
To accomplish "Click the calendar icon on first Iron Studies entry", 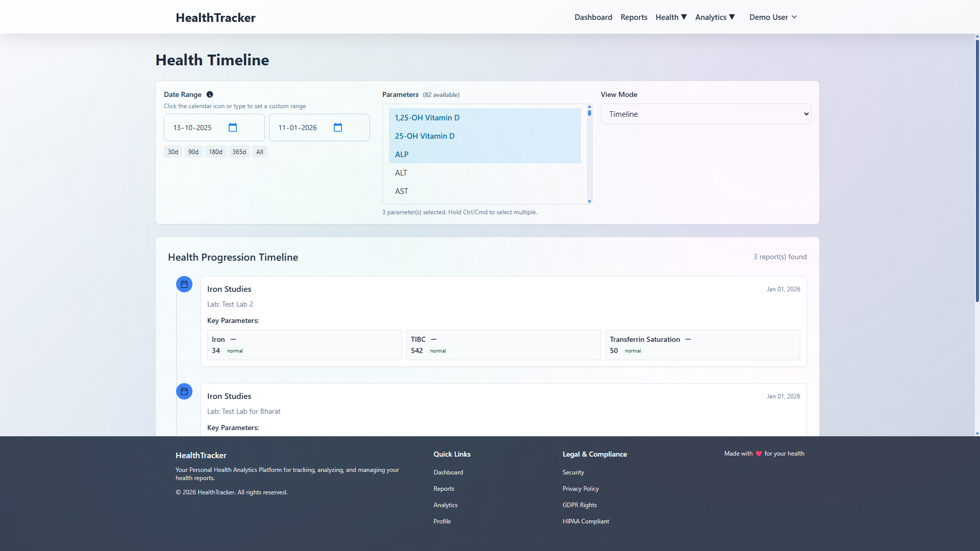I will 184,284.
